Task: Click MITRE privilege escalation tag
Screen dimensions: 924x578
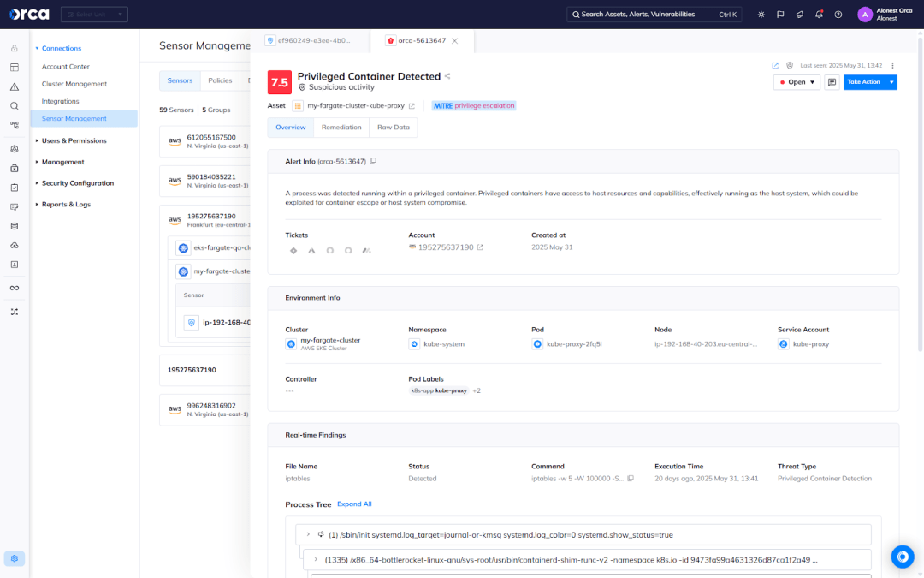Action: (474, 106)
